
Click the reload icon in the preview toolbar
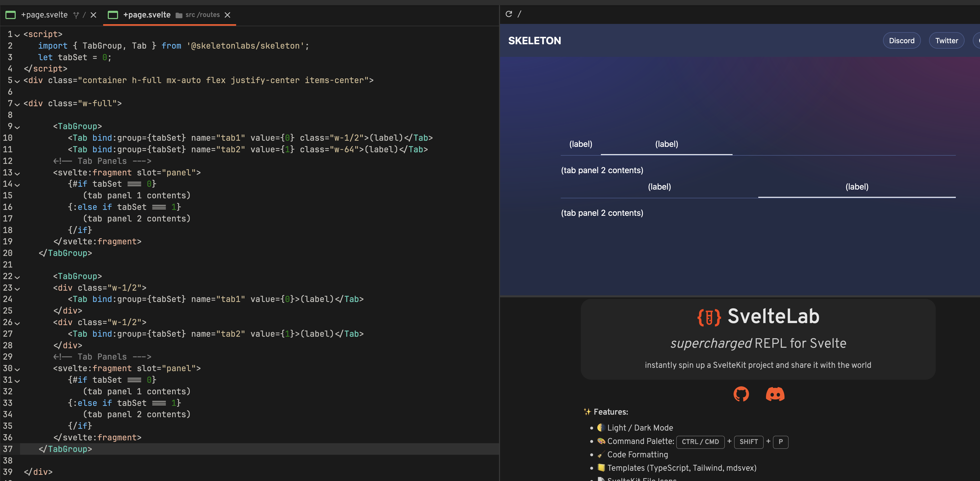(x=509, y=14)
